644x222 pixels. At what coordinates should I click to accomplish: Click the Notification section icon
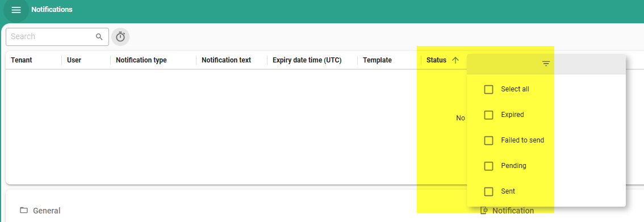coord(484,211)
